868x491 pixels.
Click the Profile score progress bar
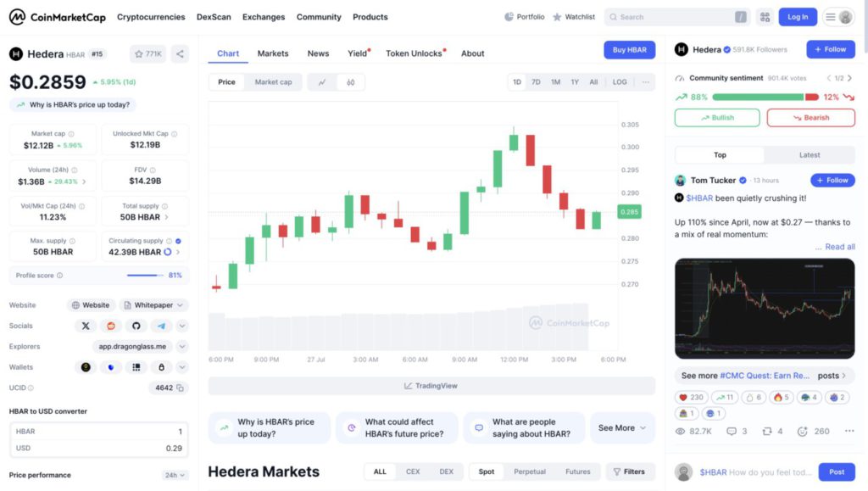(145, 275)
